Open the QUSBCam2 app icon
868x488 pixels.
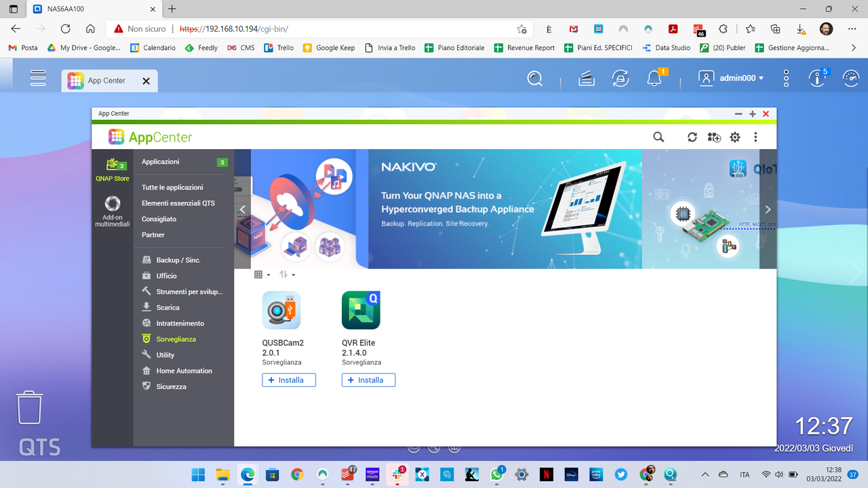[281, 310]
